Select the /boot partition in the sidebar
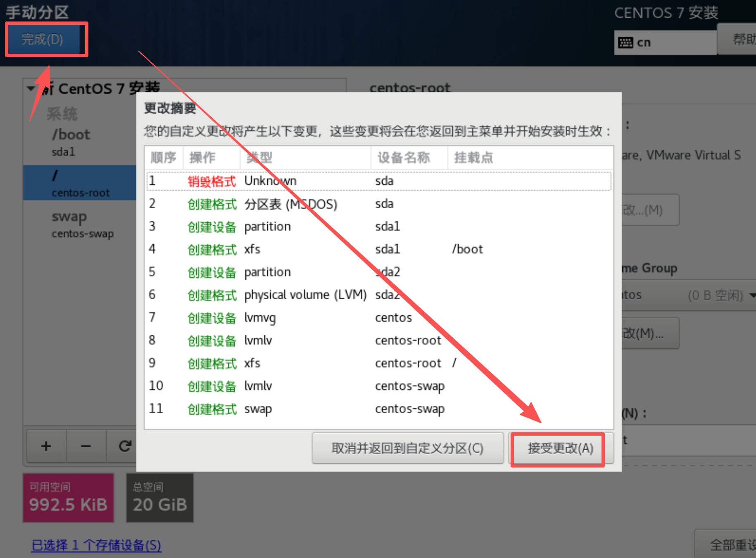 coord(71,134)
